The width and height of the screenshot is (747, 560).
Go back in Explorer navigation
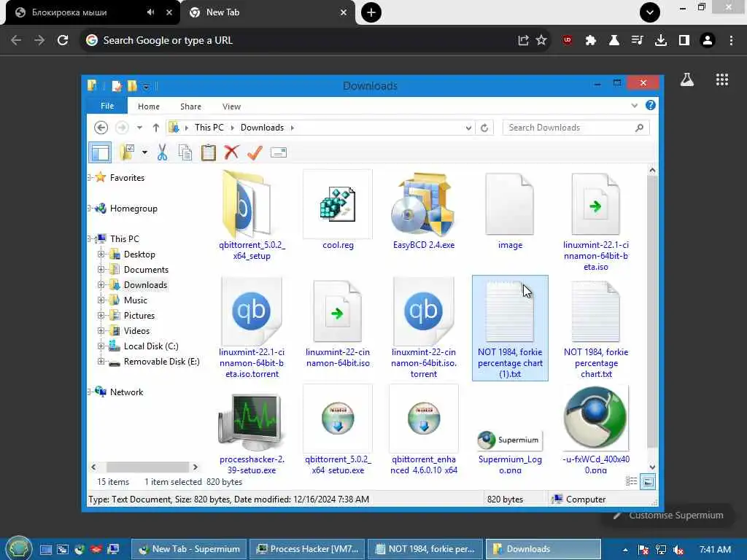(x=101, y=128)
